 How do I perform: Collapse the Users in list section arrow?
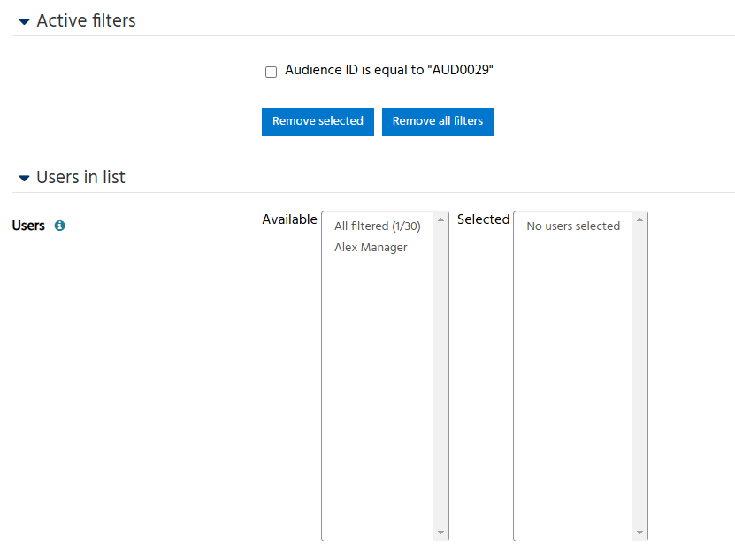click(24, 178)
